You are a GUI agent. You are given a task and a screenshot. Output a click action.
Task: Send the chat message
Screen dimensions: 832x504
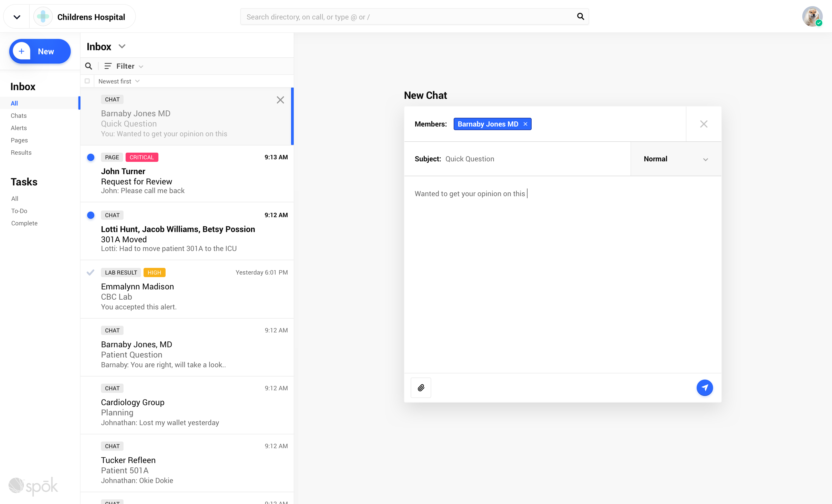(705, 388)
